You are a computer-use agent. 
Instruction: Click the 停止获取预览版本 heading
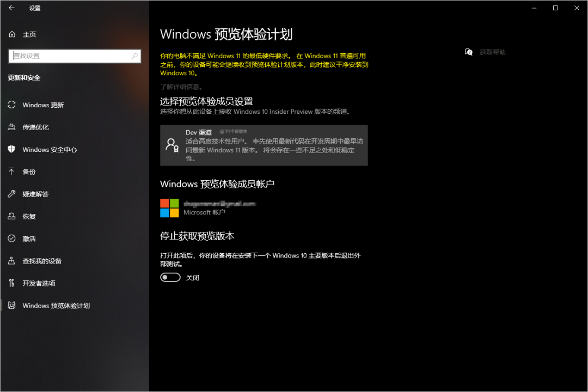(197, 236)
